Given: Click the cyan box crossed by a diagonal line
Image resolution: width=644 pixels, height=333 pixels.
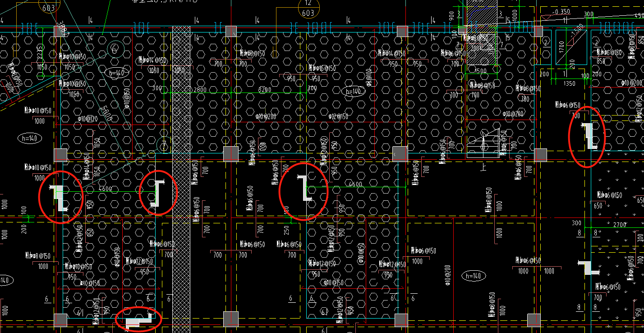Looking at the screenshot, I should click(571, 48).
